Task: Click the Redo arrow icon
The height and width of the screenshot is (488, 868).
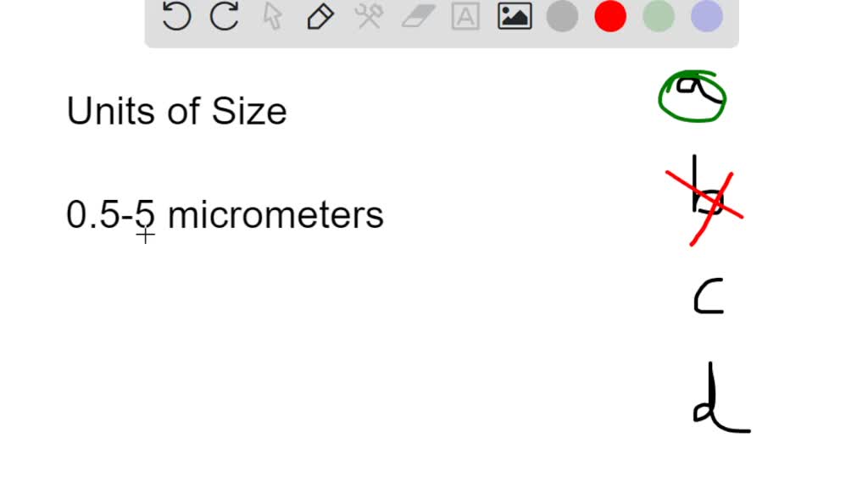Action: coord(225,16)
